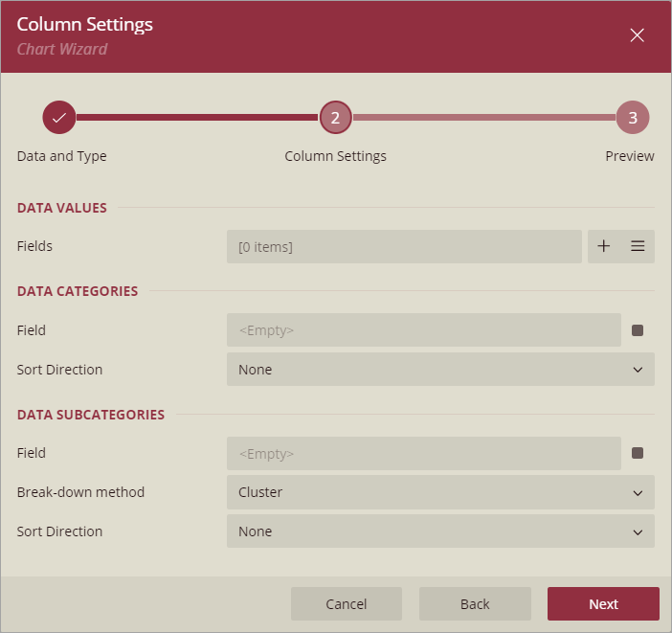Click the Break-down method label
The width and height of the screenshot is (672, 633).
tap(80, 492)
